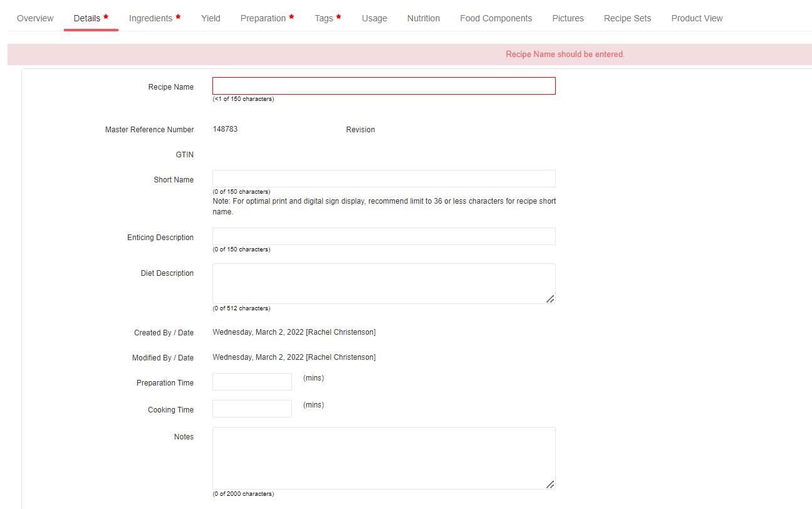The width and height of the screenshot is (812, 509).
Task: Open the Food Components tab
Action: click(x=496, y=18)
